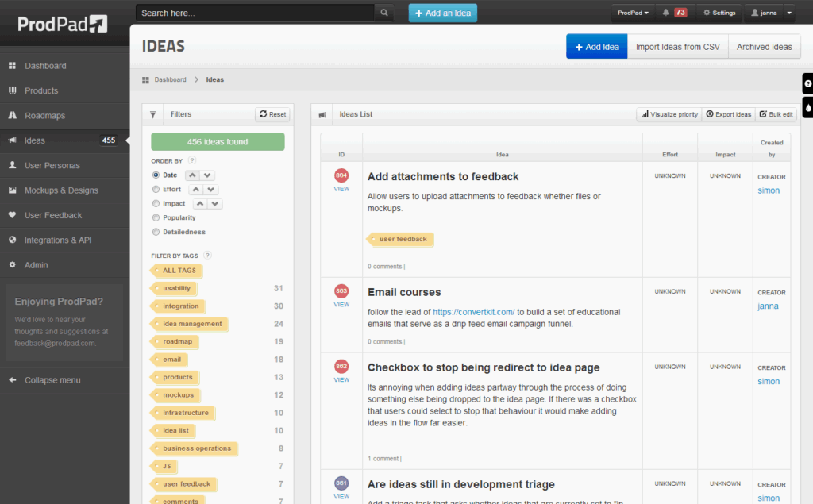Expand the user menu caret next to janna
This screenshot has height=504, width=813.
click(789, 13)
